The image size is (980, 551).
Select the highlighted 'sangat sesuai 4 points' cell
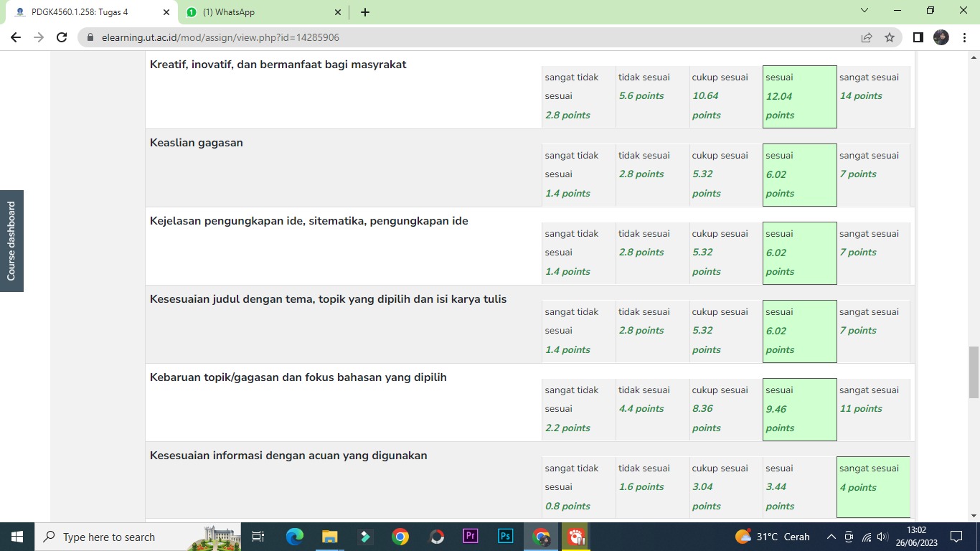pos(873,487)
